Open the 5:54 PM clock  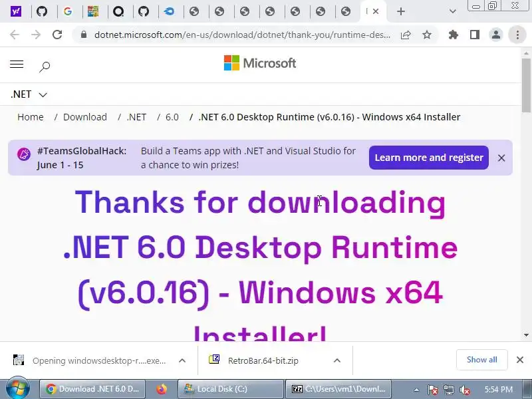[x=498, y=390]
